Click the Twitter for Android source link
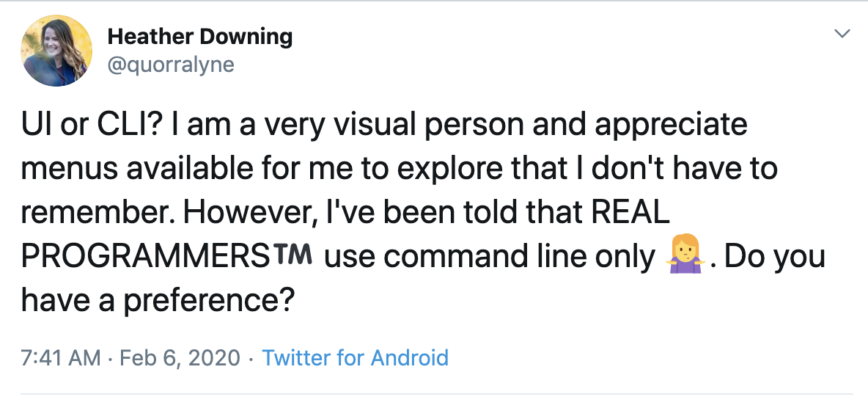868x408 pixels. [355, 357]
